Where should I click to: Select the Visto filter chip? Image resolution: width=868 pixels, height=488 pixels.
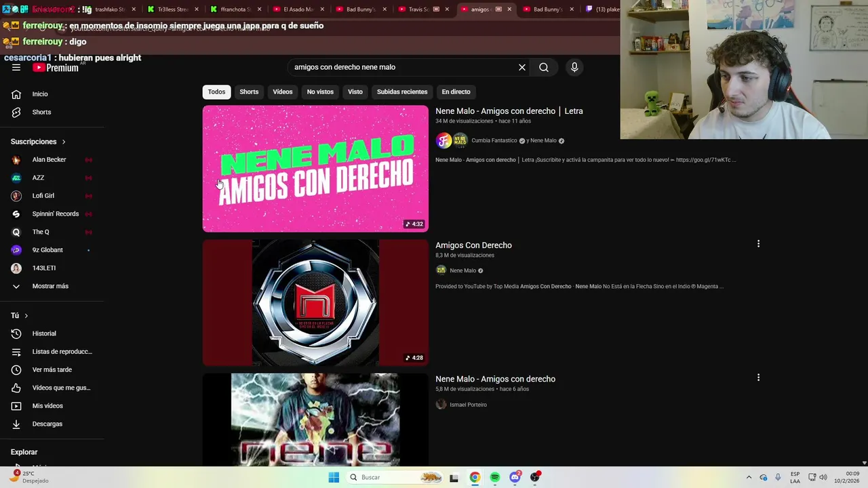[x=355, y=91]
